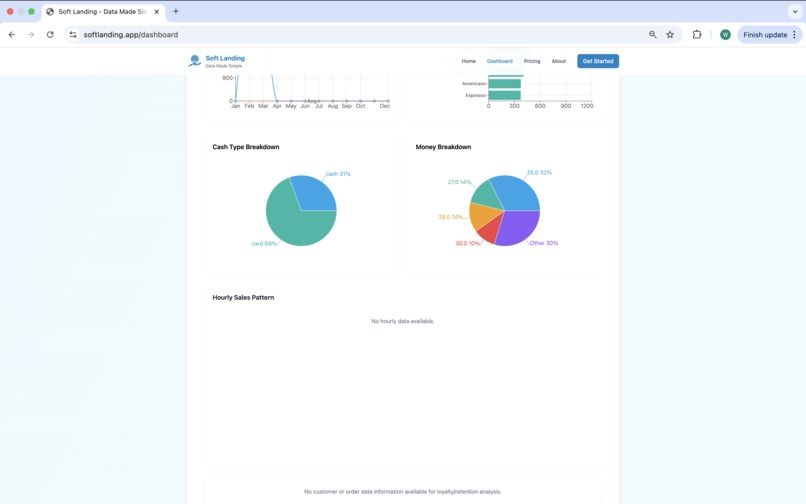Image resolution: width=806 pixels, height=504 pixels.
Task: Click the Money Breakdown heading
Action: coord(443,147)
